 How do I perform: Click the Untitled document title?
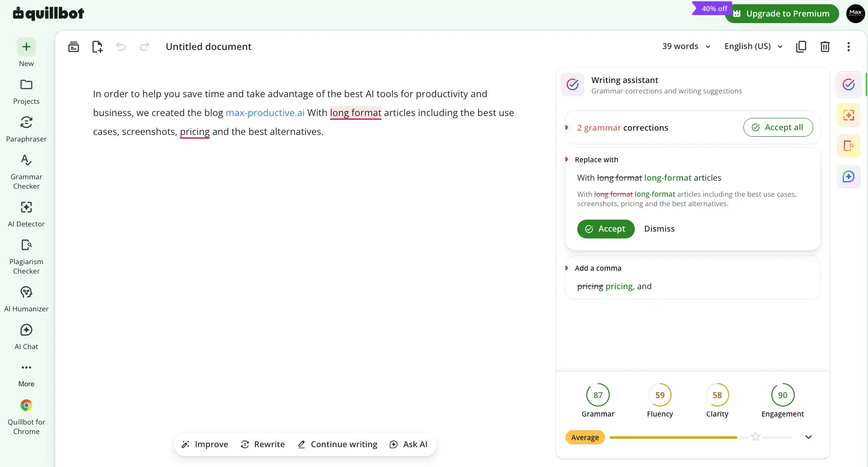pos(209,47)
